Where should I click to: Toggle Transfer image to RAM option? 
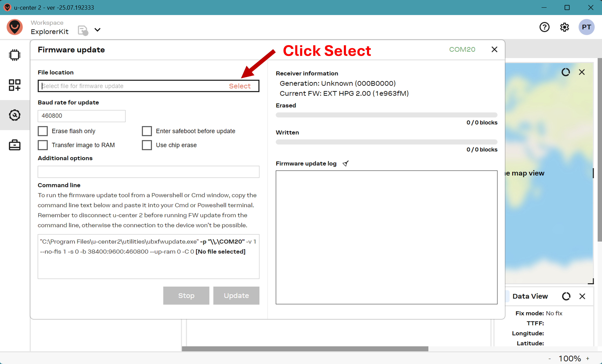point(43,145)
